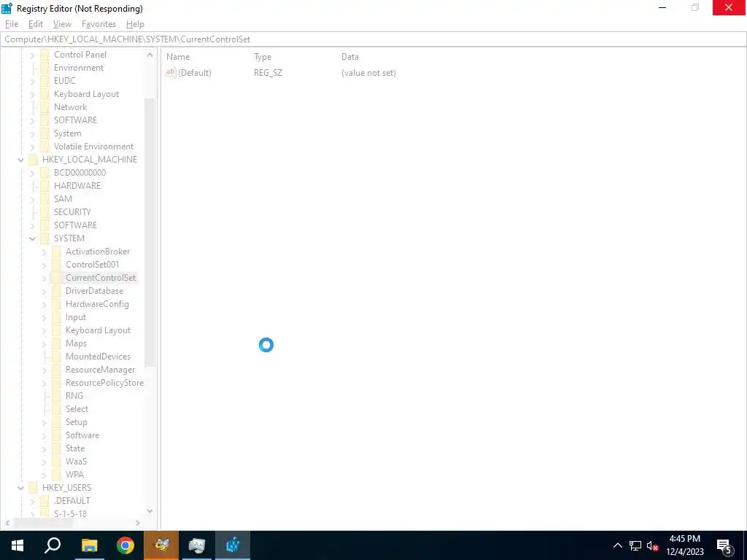Screen dimensions: 747x560
Task: Select the WaaS key
Action: tap(76, 462)
